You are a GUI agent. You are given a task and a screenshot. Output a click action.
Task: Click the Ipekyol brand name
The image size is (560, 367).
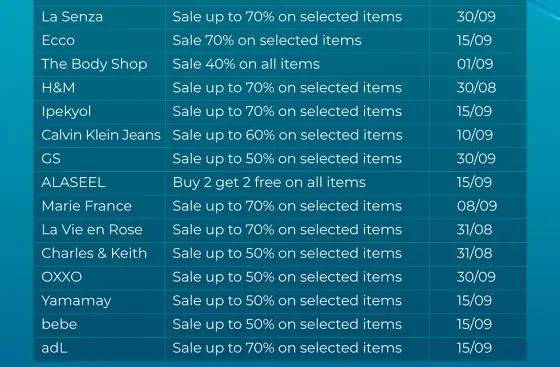coord(66,112)
